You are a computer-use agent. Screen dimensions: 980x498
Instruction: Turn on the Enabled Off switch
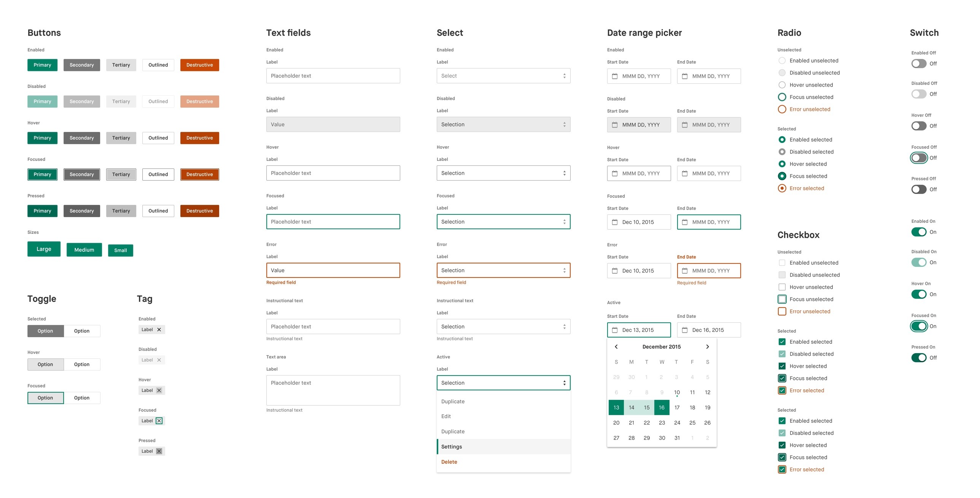pyautogui.click(x=919, y=63)
